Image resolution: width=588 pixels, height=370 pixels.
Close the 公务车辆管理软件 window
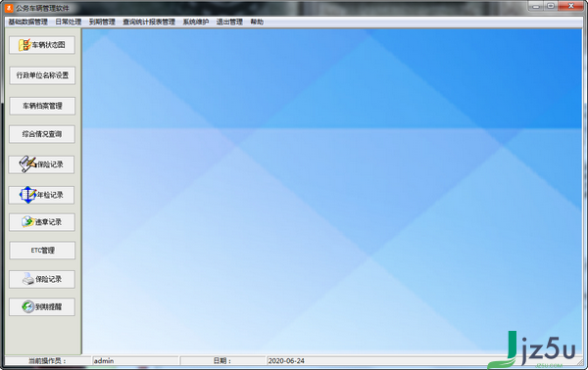[571, 6]
